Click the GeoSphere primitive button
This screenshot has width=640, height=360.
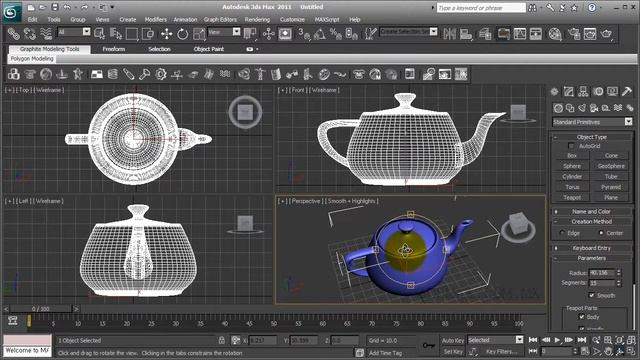point(611,166)
